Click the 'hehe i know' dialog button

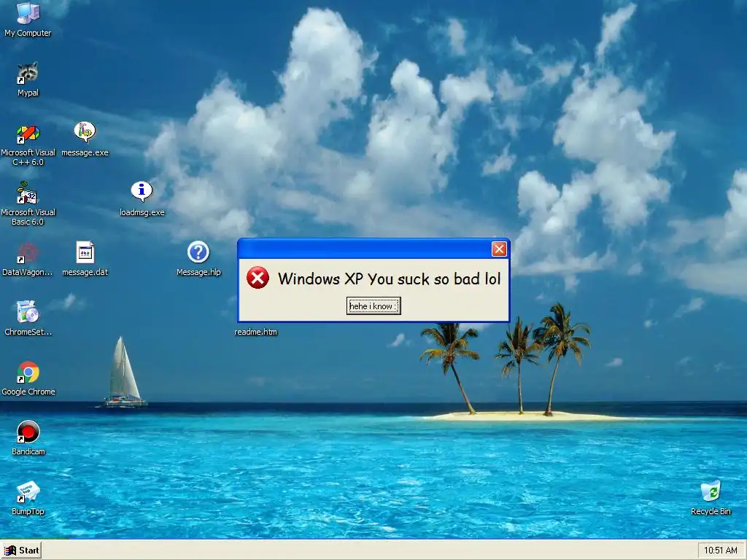pyautogui.click(x=373, y=306)
